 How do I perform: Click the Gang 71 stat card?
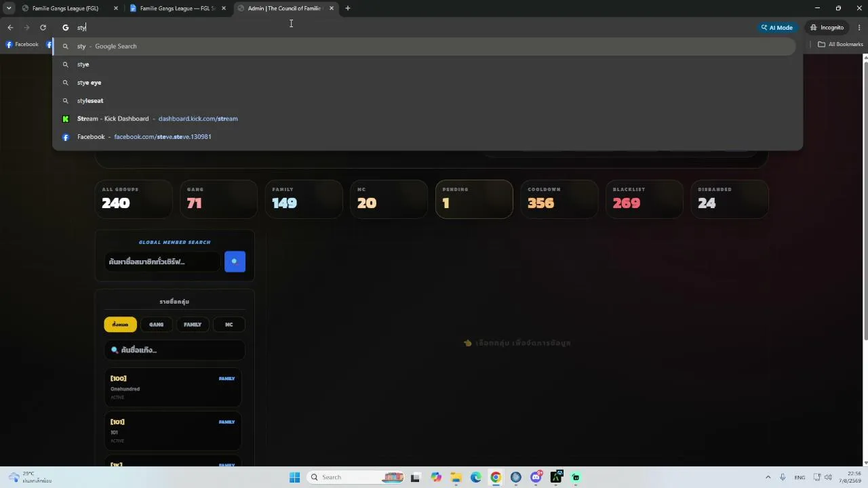pos(218,199)
